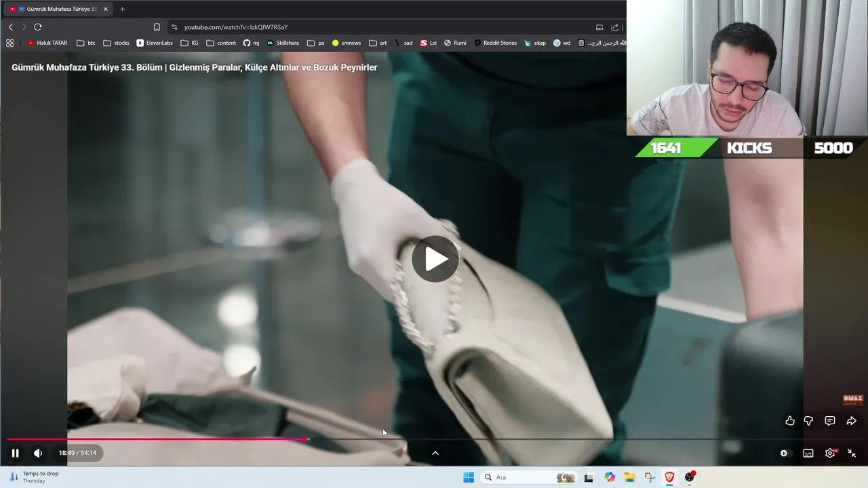Open the content bookmarks folder
The height and width of the screenshot is (488, 868).
coord(222,43)
